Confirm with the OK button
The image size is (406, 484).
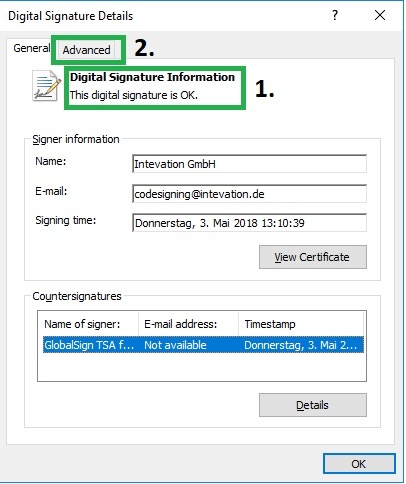tap(359, 464)
